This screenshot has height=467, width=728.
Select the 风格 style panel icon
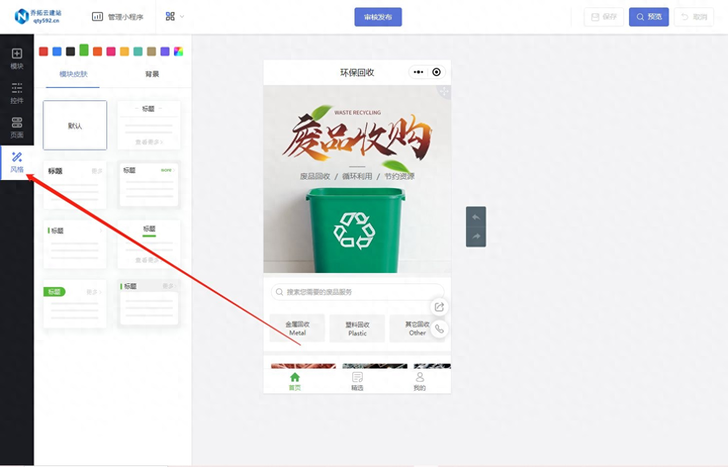[x=17, y=162]
